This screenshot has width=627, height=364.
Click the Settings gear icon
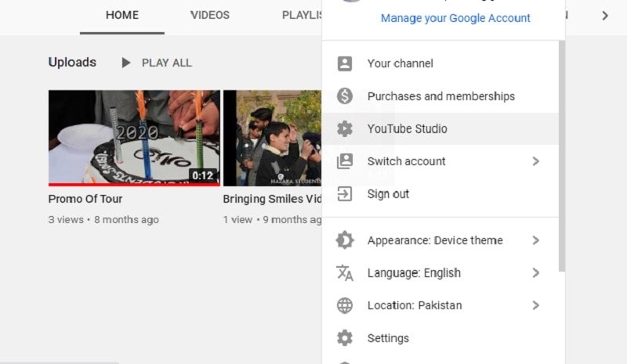click(345, 338)
